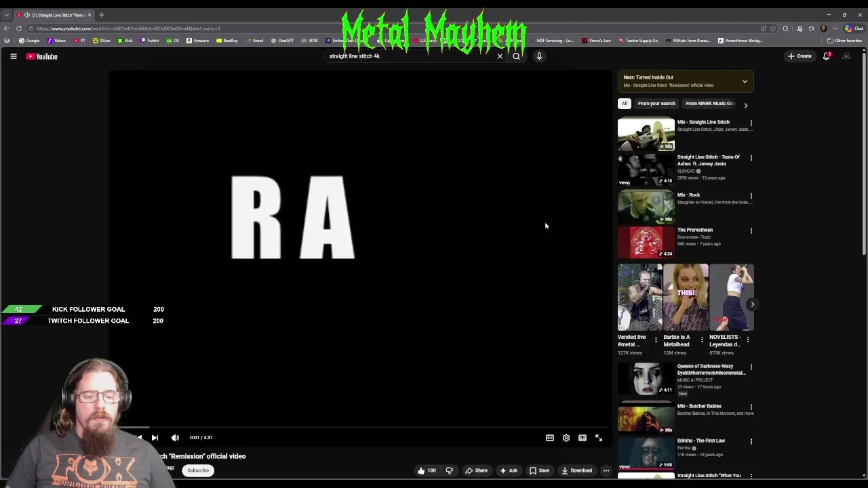Click the browser address bar URL
The image size is (868, 488).
point(128,28)
